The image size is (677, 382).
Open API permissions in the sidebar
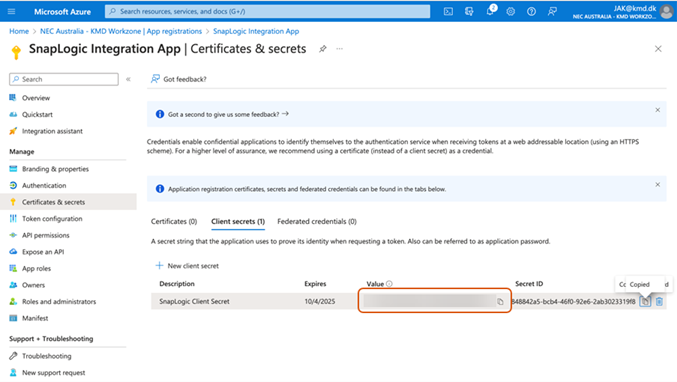pyautogui.click(x=46, y=235)
